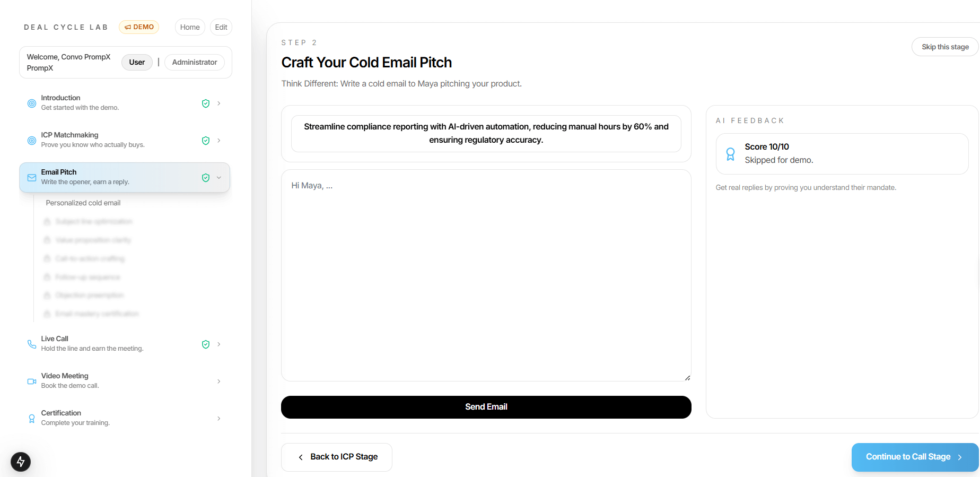Image resolution: width=980 pixels, height=477 pixels.
Task: Expand the Introduction stage chevron
Action: (218, 103)
